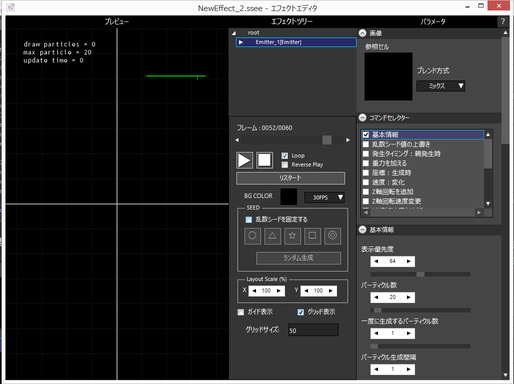The height and width of the screenshot is (384, 514).
Task: Check Z軸回転を追加 option
Action: [x=366, y=192]
